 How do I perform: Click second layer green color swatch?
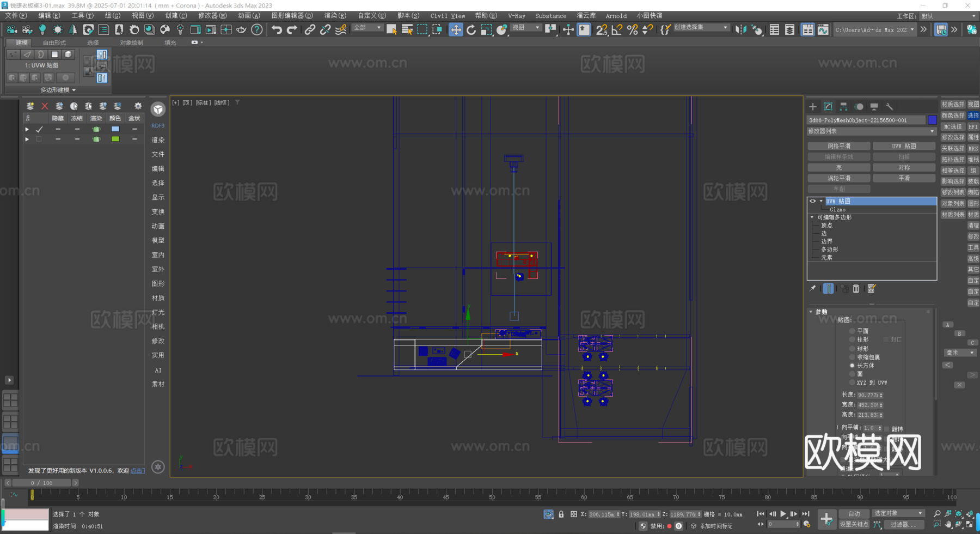click(115, 139)
